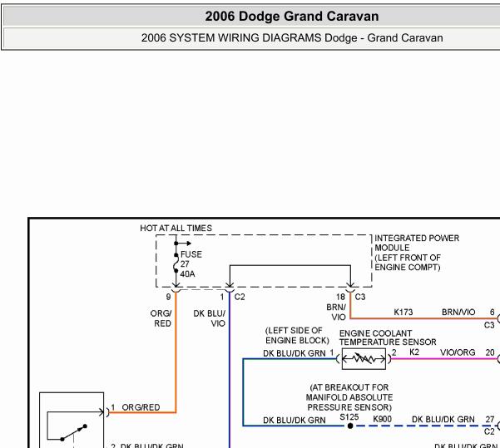
Task: Click the 'BRN/ VIO' label below pin 18
Action: point(336,313)
